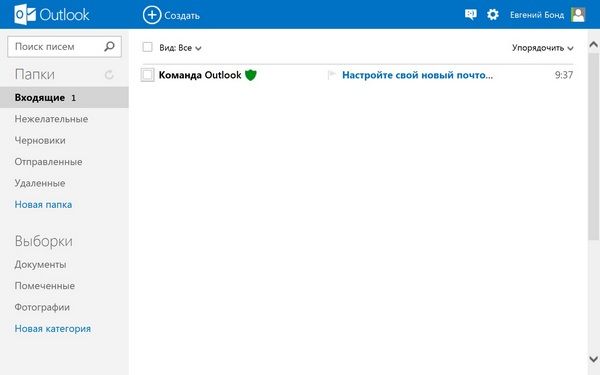The height and width of the screenshot is (375, 600).
Task: Click the Команда Outlook sender name
Action: point(200,75)
